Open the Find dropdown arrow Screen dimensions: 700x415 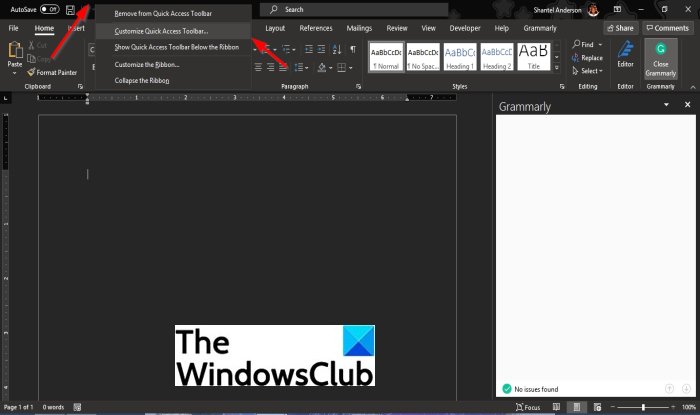pos(600,45)
